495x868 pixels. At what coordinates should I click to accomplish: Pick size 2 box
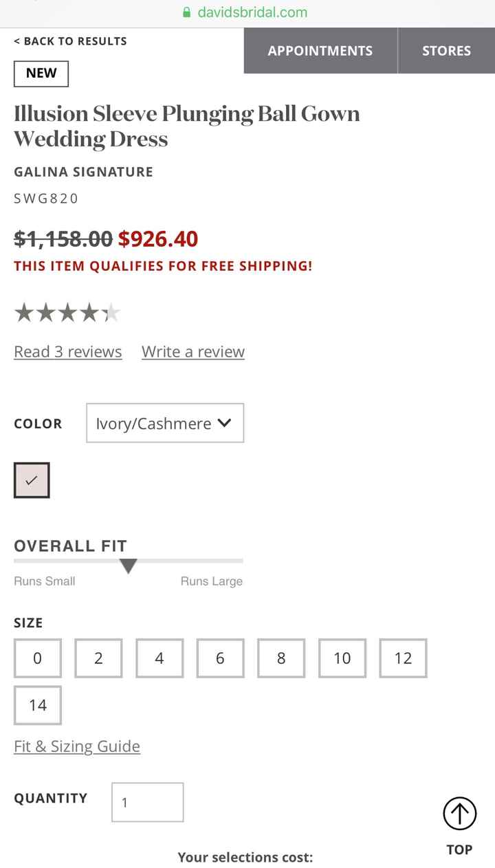click(98, 658)
